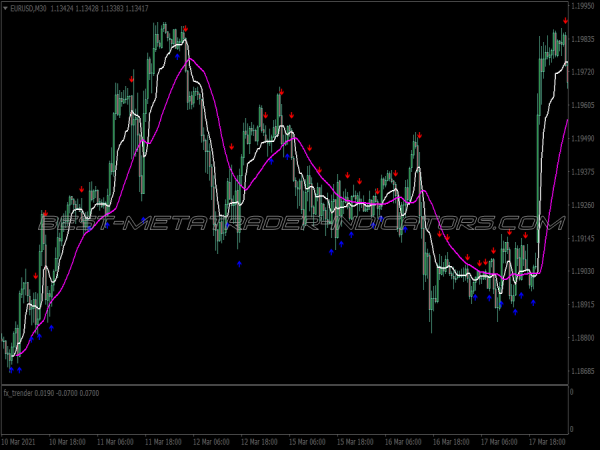Screen dimensions: 600x450
Task: Click time axis label 17 Mar 18:00
Action: point(547,442)
